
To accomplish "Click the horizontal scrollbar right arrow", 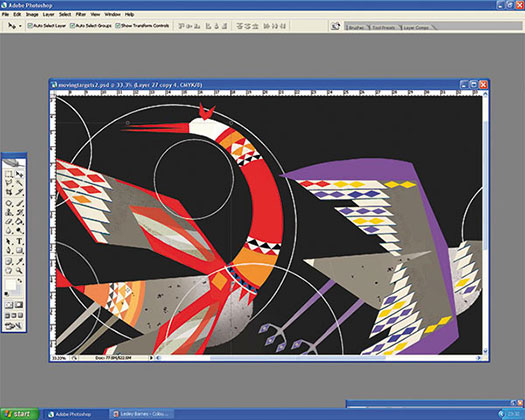I will point(479,358).
